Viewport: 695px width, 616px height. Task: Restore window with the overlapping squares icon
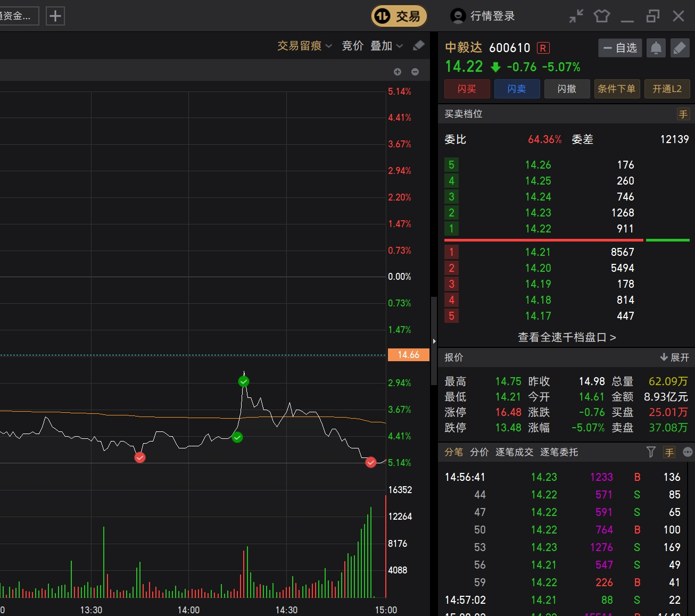coord(653,16)
